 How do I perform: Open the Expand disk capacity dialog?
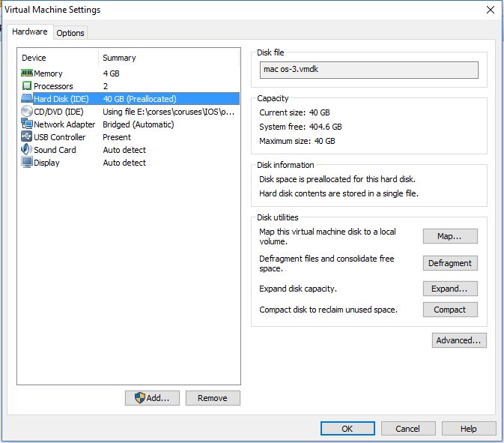click(450, 289)
